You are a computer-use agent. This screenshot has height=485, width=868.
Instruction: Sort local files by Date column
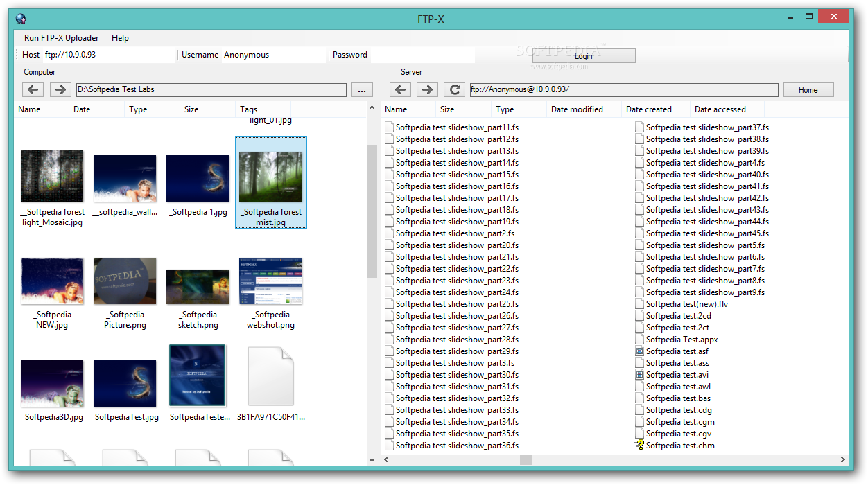pyautogui.click(x=97, y=109)
